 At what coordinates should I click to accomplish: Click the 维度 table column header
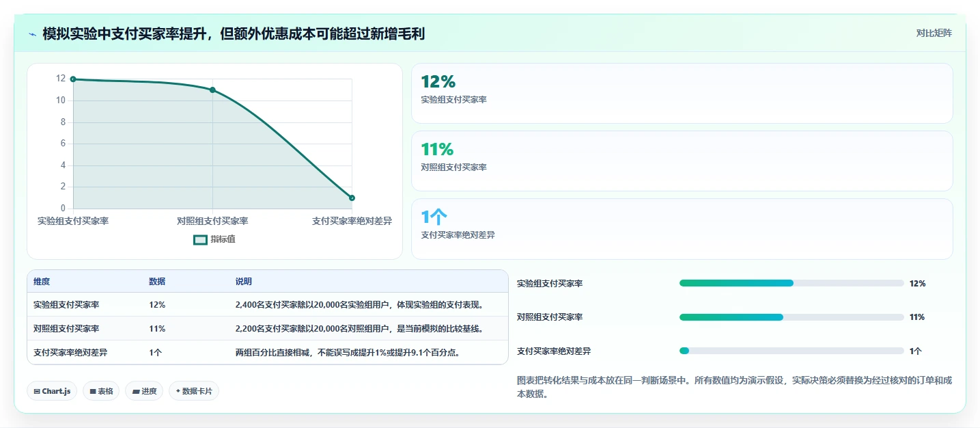click(42, 282)
